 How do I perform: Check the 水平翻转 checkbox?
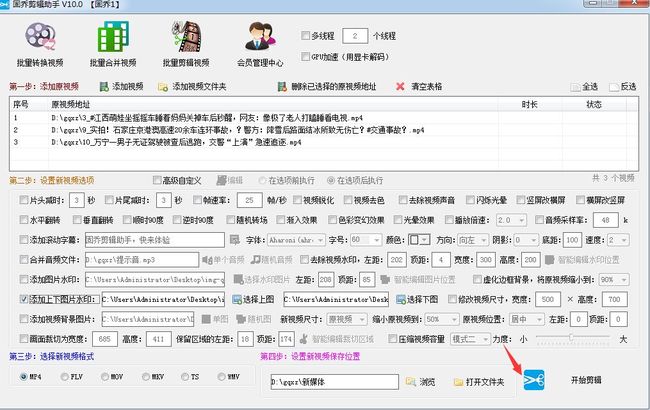click(x=24, y=220)
